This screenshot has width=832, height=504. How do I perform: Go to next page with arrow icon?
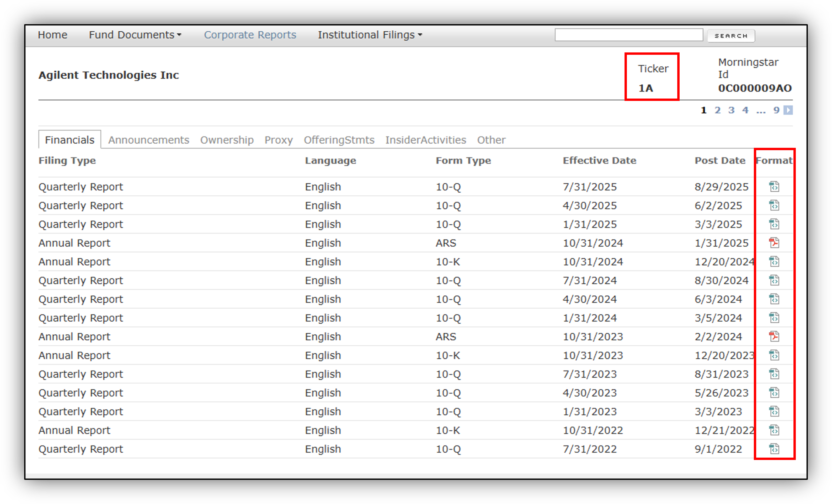coord(788,110)
